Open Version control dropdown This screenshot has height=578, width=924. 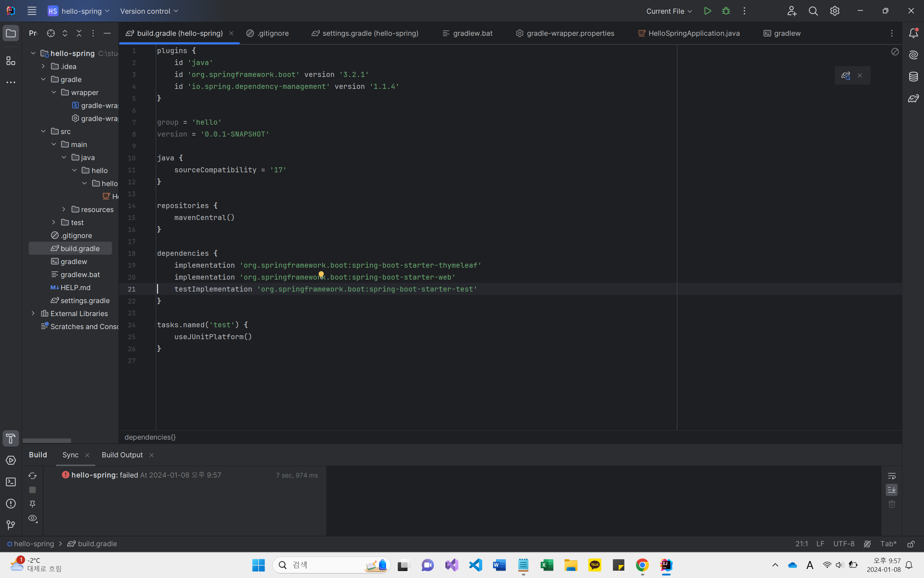click(149, 11)
